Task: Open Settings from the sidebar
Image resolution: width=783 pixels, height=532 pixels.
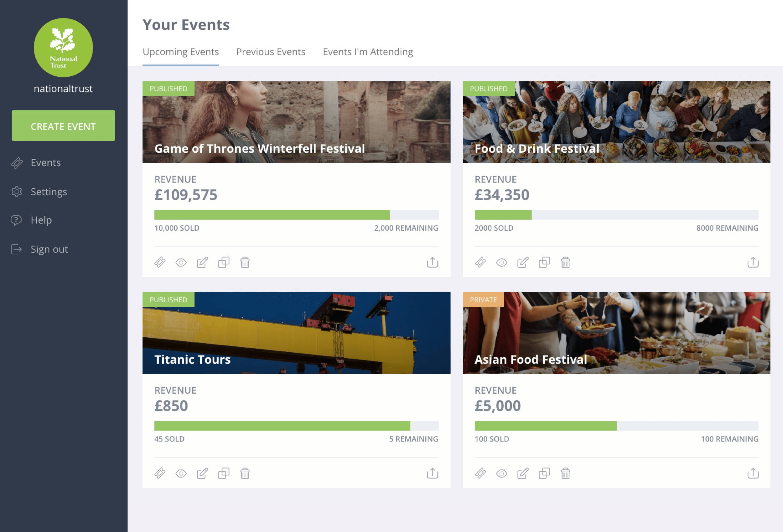Action: (49, 192)
